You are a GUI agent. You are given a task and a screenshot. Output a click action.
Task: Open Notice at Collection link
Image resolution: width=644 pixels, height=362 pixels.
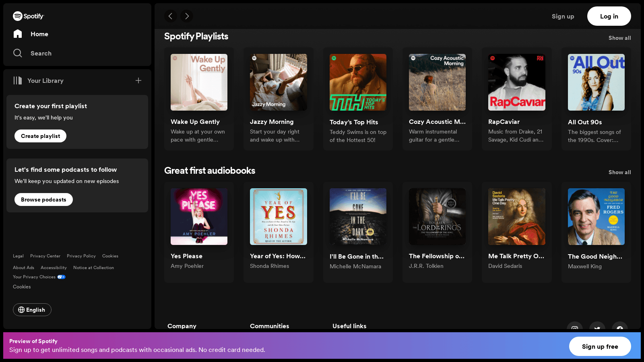[x=93, y=267]
